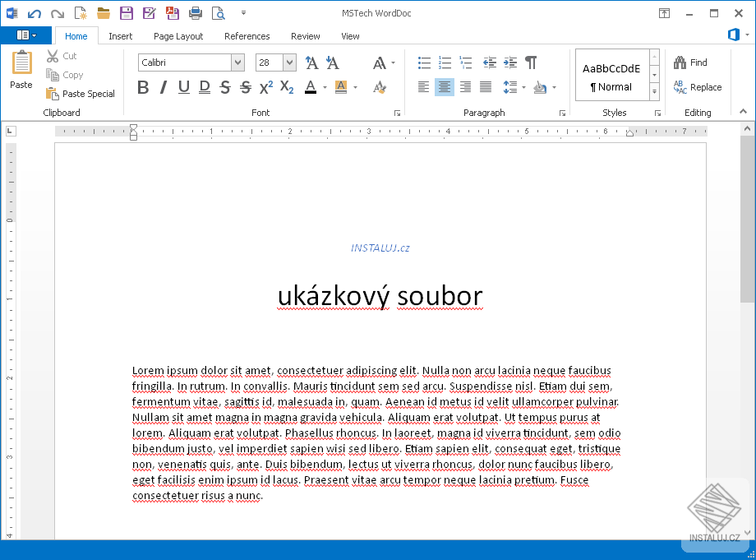The height and width of the screenshot is (560, 756).
Task: Print the document using the printer icon
Action: 196,13
